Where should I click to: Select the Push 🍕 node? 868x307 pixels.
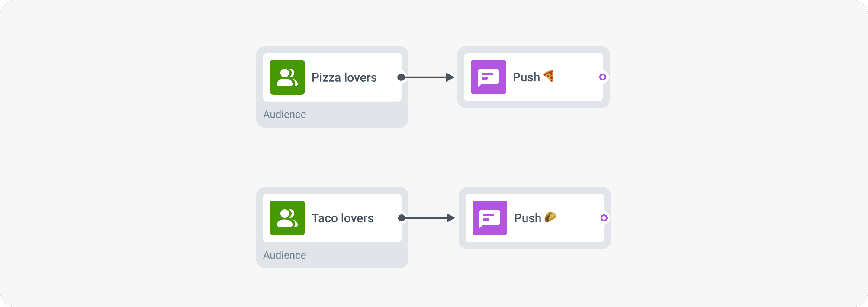point(533,77)
